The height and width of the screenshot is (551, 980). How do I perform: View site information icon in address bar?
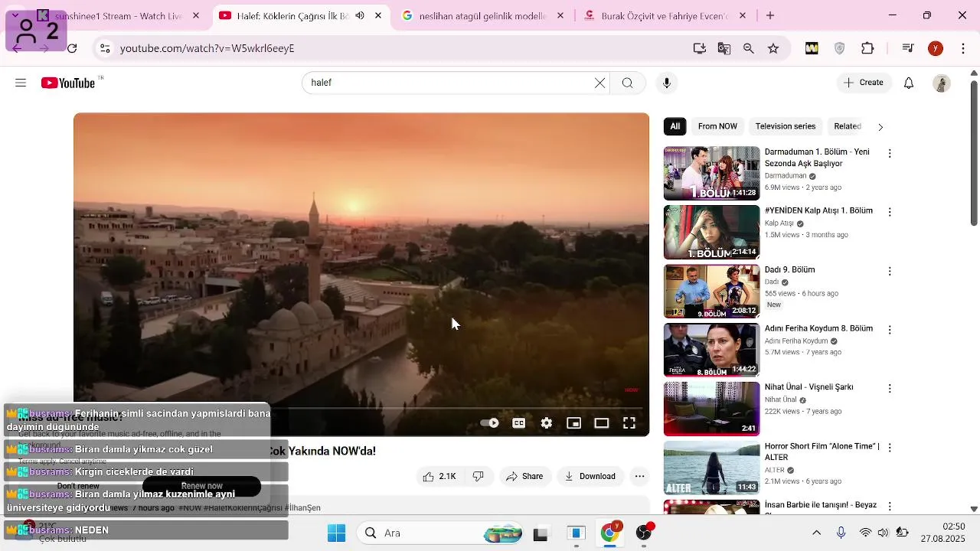105,48
